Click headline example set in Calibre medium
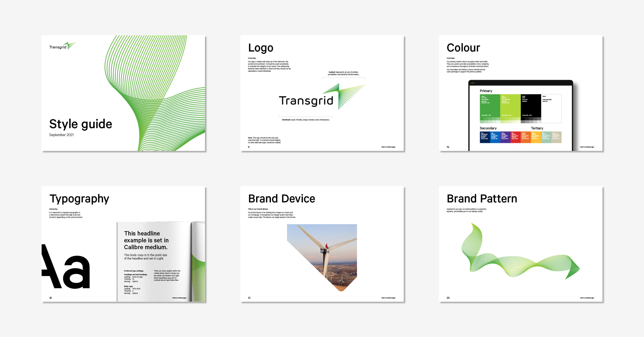This screenshot has width=644, height=337. pos(146,240)
